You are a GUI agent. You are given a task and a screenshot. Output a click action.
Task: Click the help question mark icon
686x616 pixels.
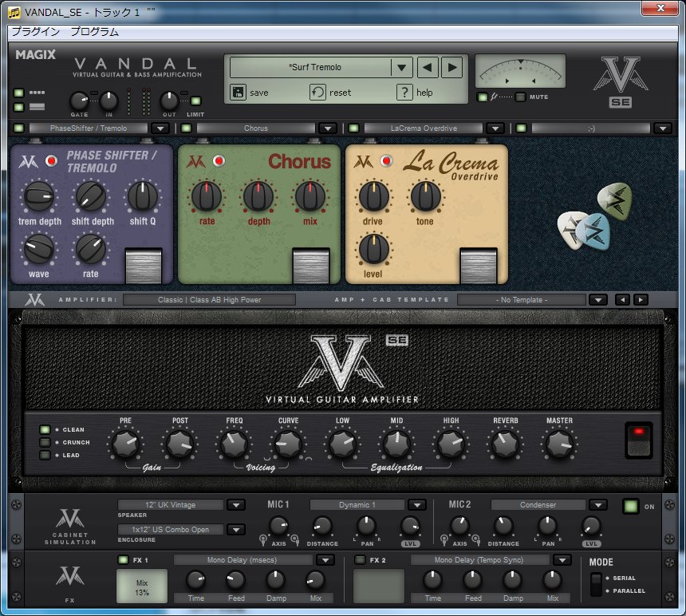(404, 93)
